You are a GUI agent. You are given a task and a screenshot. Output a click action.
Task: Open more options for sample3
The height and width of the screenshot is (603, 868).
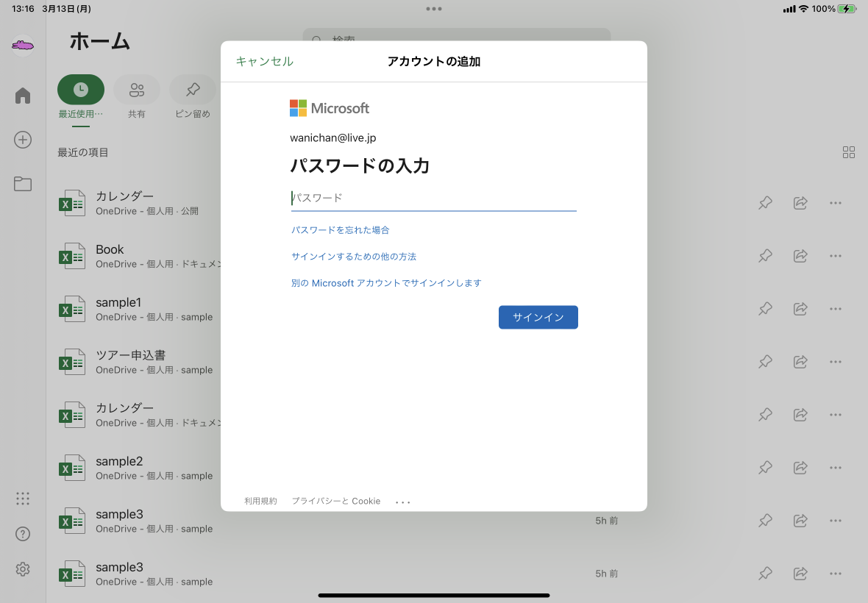pos(835,520)
